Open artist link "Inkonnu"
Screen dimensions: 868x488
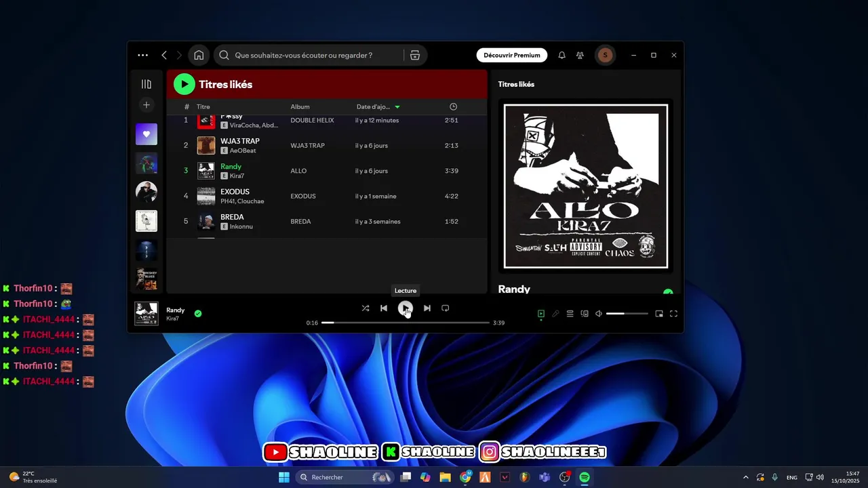[x=241, y=226]
